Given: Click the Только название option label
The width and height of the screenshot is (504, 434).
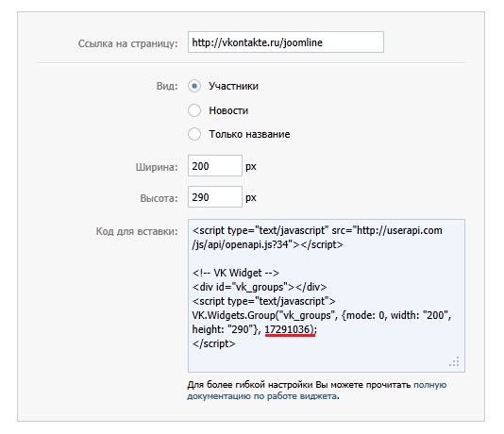Looking at the screenshot, I should tap(249, 134).
